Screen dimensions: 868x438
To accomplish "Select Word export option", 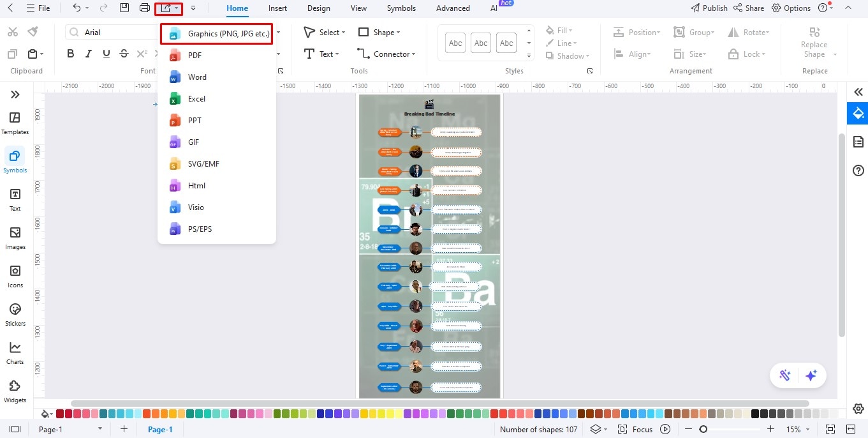I will coord(217,77).
